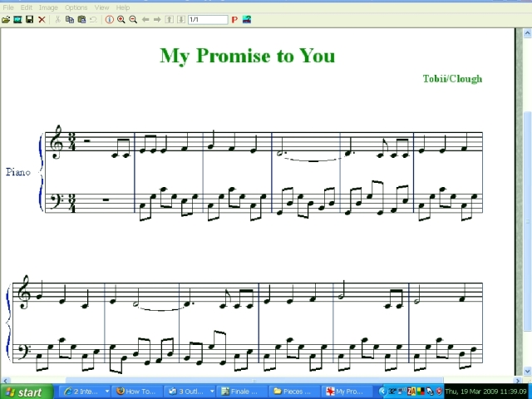Screen dimensions: 532x399
Task: Click the red P toolbar icon
Action: (234, 19)
